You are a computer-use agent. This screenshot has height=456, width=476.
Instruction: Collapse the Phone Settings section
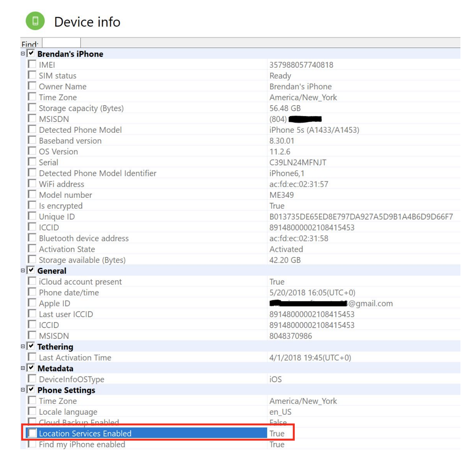pos(23,390)
